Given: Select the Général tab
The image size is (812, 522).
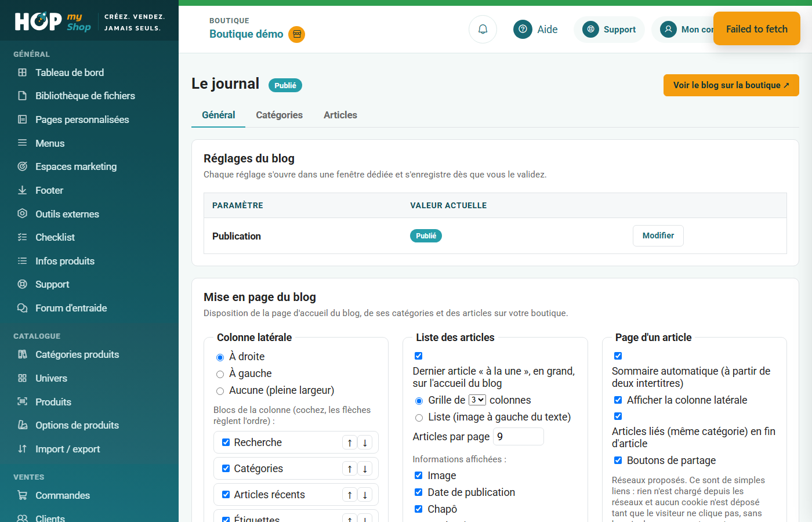Looking at the screenshot, I should coord(219,115).
